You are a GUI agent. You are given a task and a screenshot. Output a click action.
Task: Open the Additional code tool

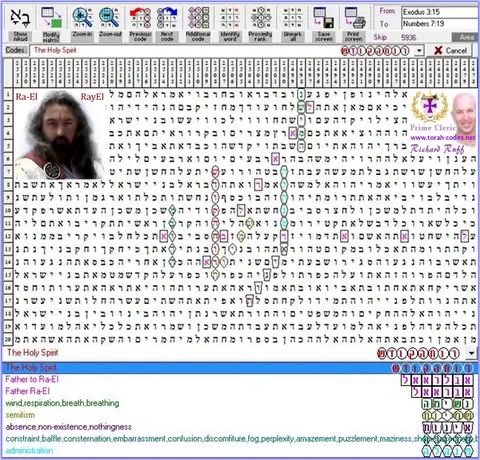(x=198, y=25)
